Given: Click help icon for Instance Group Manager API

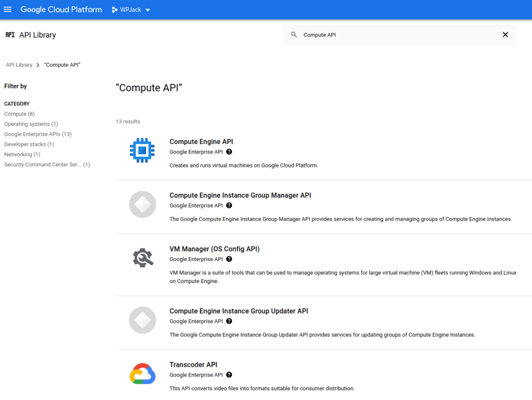Looking at the screenshot, I should [229, 205].
